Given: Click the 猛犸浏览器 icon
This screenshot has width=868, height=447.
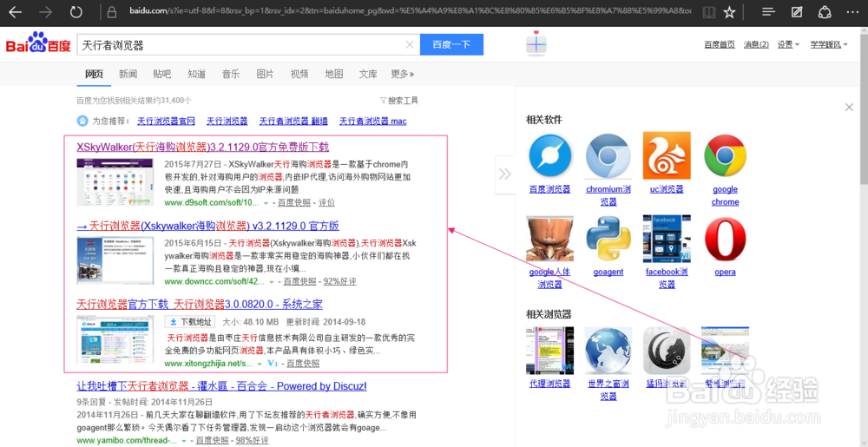Looking at the screenshot, I should coord(667,351).
